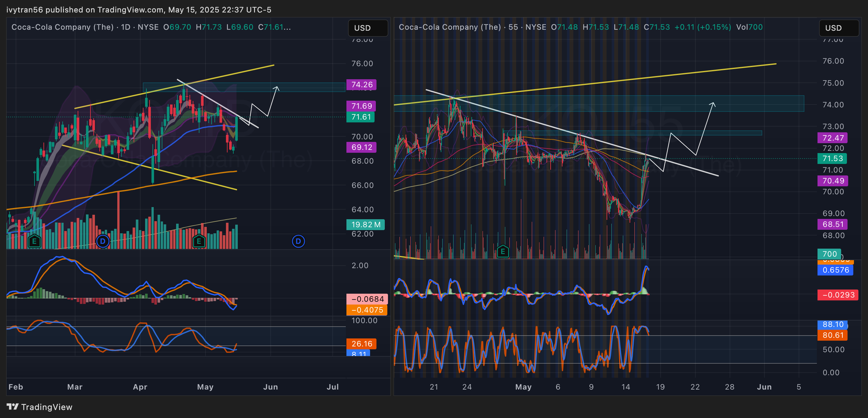Click the +0.11 (+0.15%) change value
Image resolution: width=868 pixels, height=418 pixels.
(702, 27)
